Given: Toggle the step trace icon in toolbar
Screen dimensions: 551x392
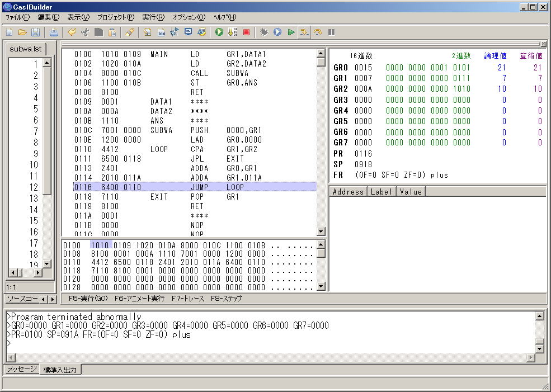Looking at the screenshot, I should [x=304, y=32].
